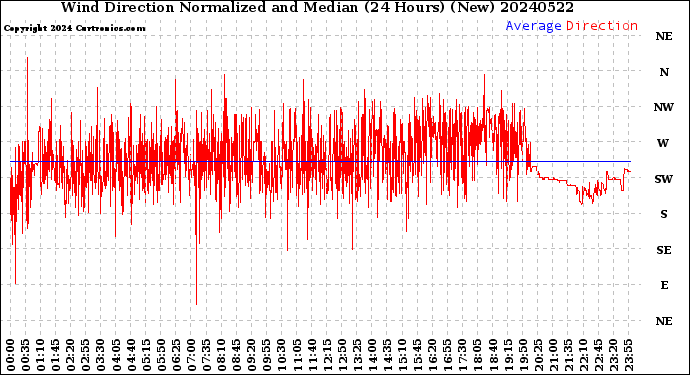The image size is (690, 375).
Task: Click the 01:45 time axis label
Action: tap(56, 355)
